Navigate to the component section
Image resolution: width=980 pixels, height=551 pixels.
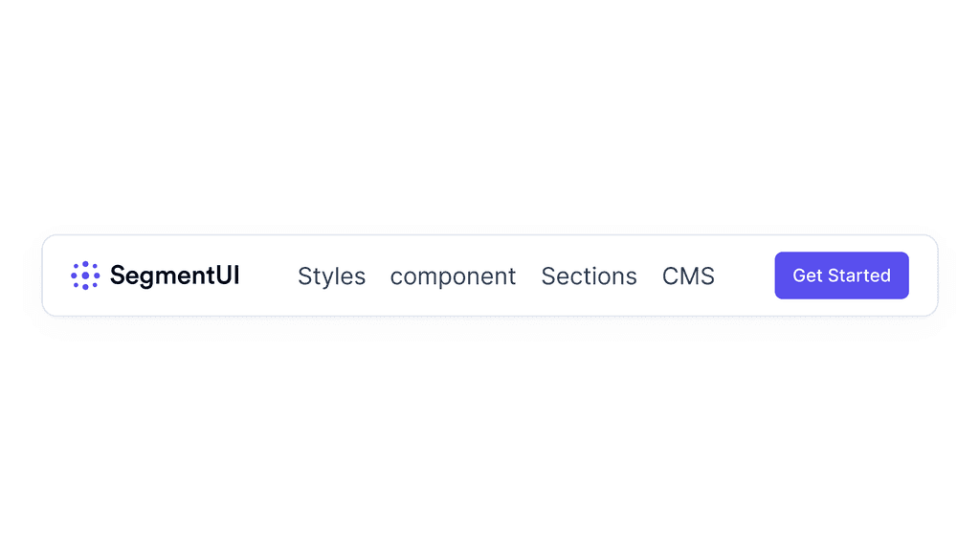click(x=453, y=276)
